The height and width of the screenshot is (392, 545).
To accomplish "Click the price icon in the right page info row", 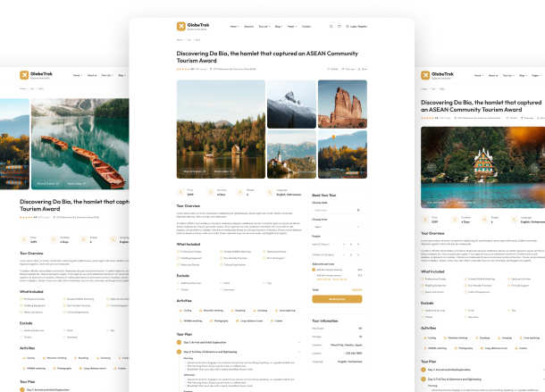I will pyautogui.click(x=425, y=220).
